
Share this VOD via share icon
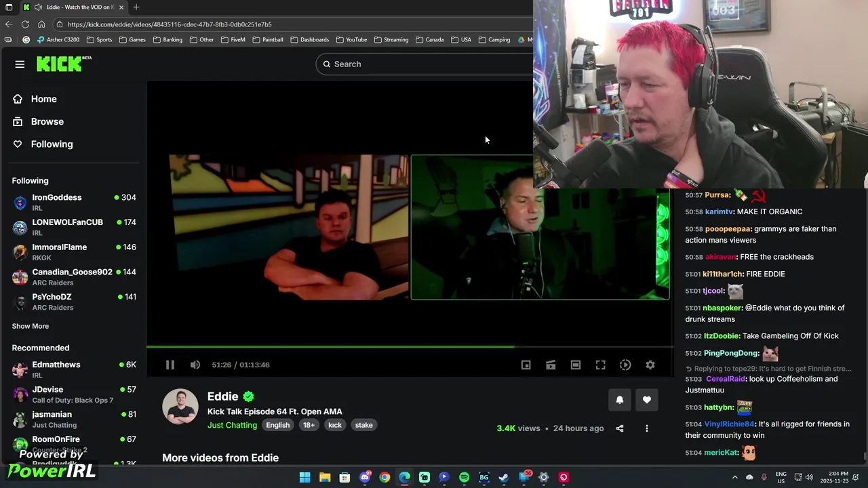[x=620, y=428]
